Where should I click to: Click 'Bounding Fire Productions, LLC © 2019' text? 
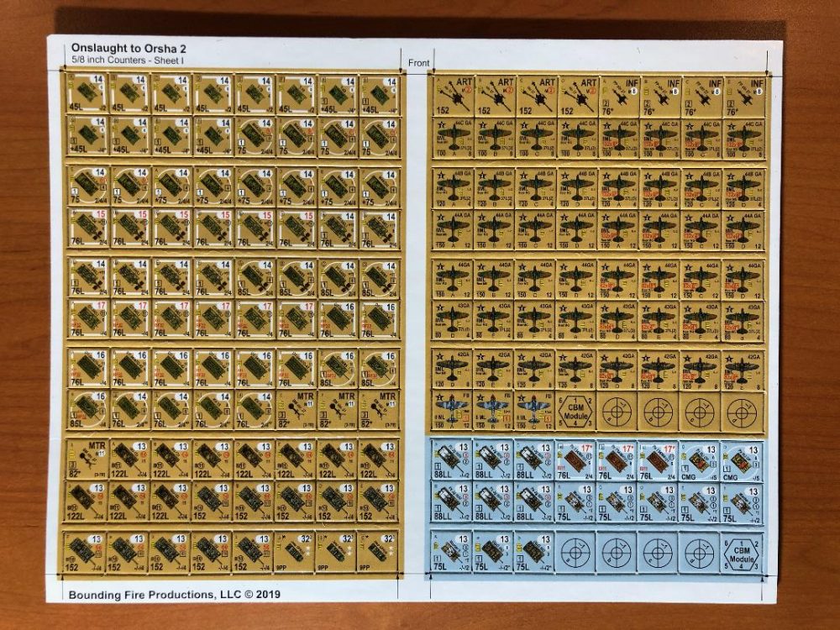(174, 595)
